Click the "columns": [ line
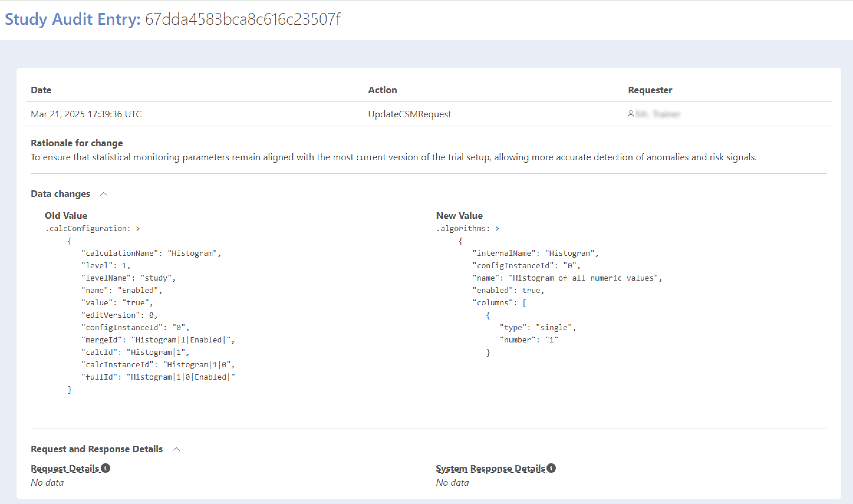The height and width of the screenshot is (504, 853). point(500,303)
